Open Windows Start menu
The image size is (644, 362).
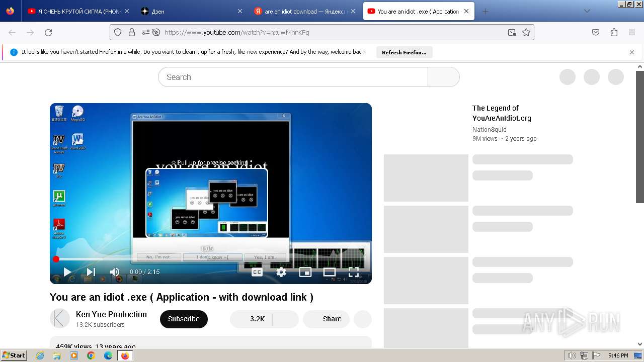point(14,355)
